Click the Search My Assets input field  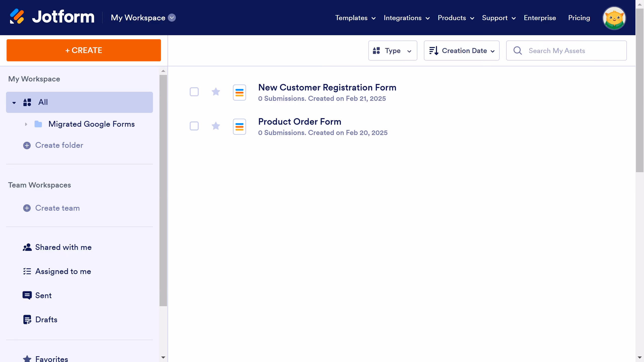point(566,51)
